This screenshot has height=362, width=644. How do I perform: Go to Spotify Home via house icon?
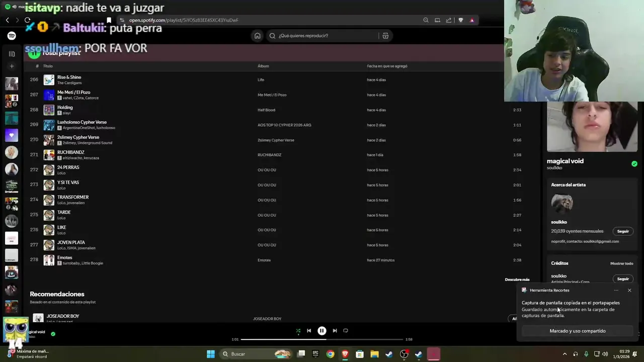(x=258, y=36)
